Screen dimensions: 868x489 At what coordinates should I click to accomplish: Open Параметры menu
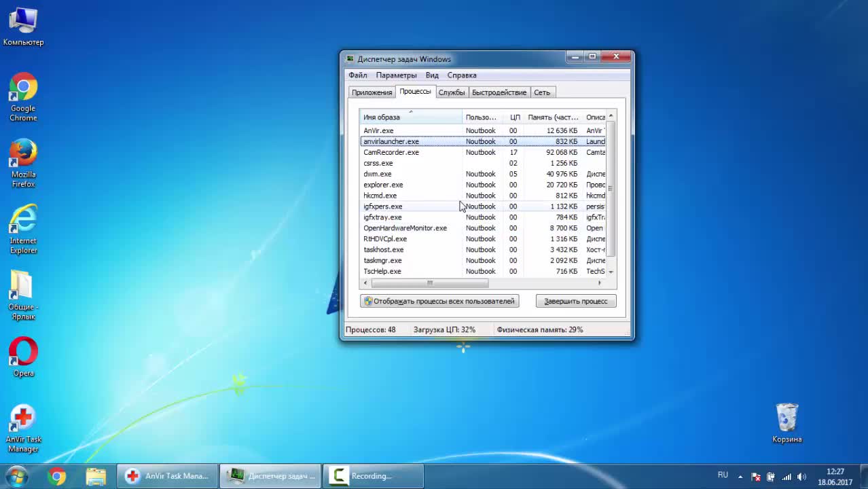pos(397,75)
